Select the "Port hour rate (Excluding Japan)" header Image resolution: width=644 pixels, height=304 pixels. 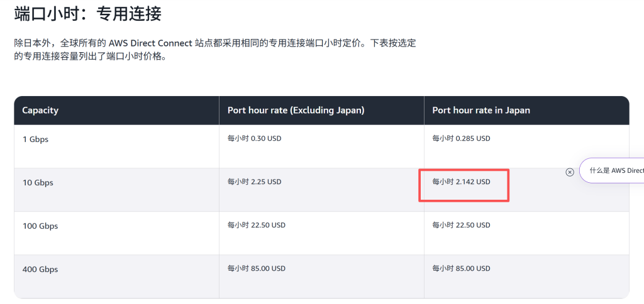point(296,111)
